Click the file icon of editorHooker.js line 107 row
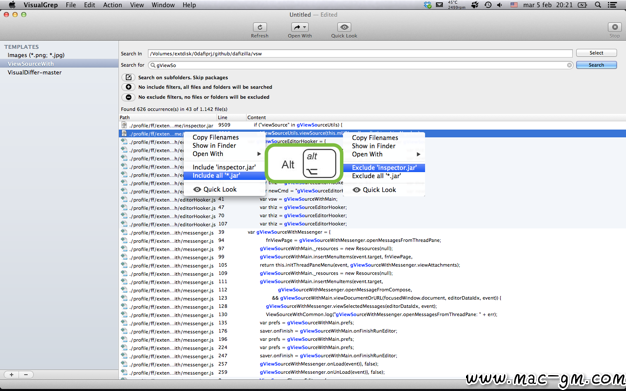The width and height of the screenshot is (626, 391). pos(124,224)
